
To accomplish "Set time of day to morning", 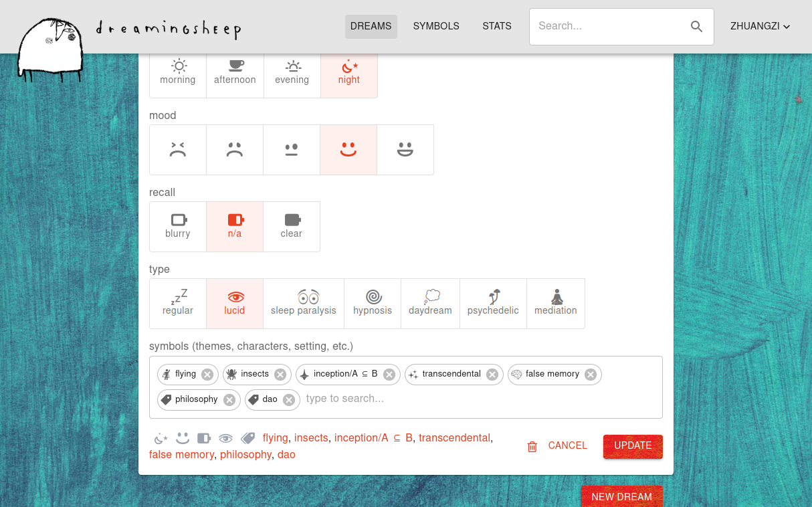I will pos(178,73).
